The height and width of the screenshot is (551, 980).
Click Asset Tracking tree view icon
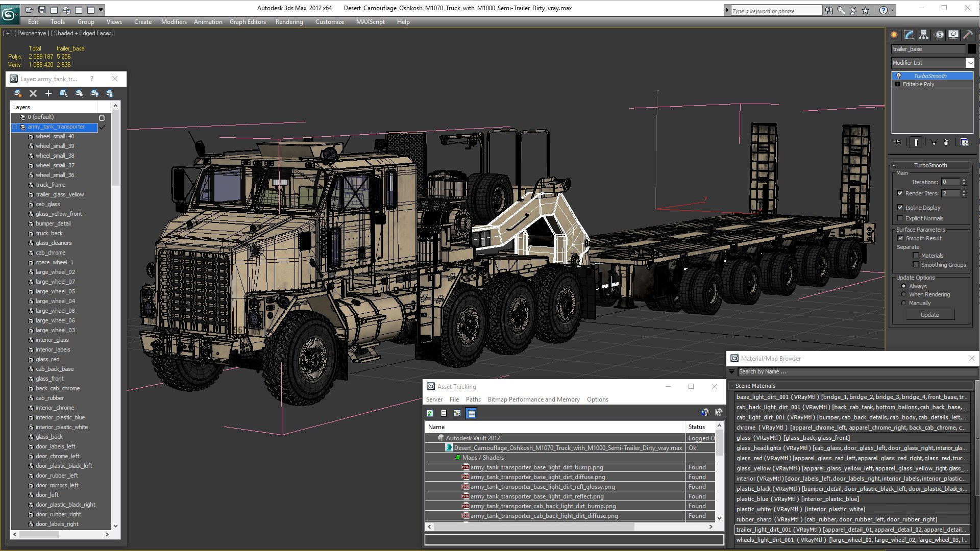click(x=457, y=413)
